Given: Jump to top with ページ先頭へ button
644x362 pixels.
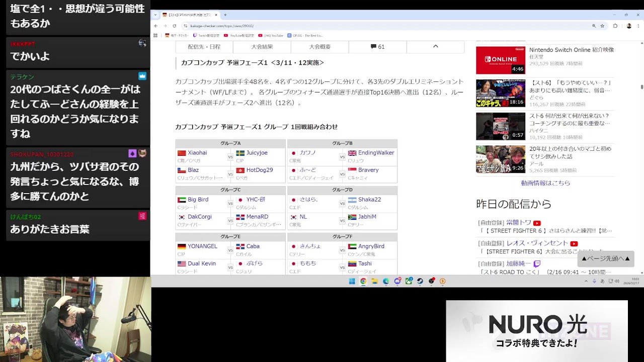Looking at the screenshot, I should click(x=606, y=258).
